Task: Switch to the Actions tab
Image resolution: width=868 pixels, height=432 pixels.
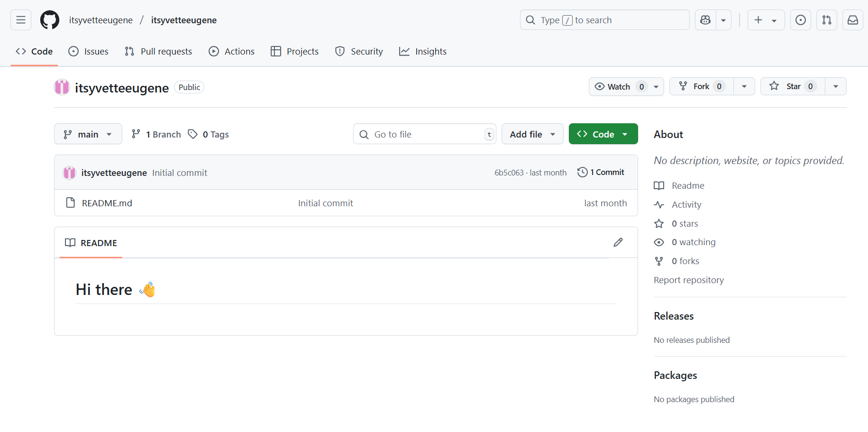Action: point(231,51)
